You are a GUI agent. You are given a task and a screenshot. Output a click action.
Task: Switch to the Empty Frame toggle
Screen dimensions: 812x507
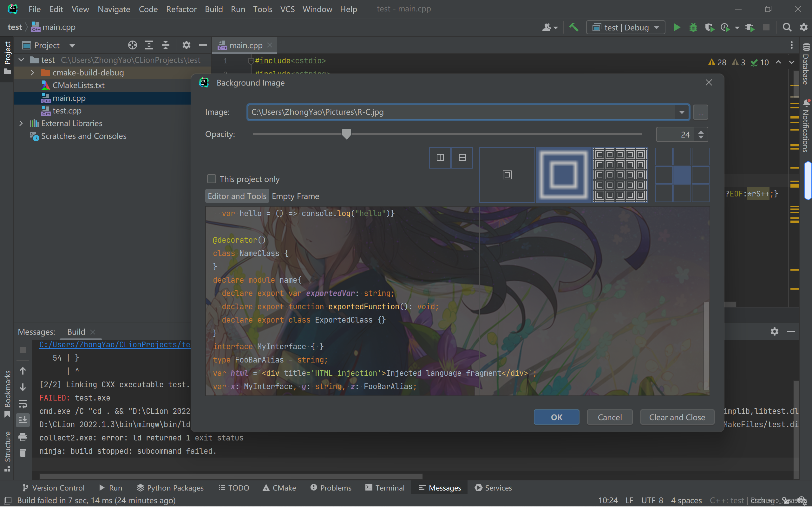(x=295, y=196)
